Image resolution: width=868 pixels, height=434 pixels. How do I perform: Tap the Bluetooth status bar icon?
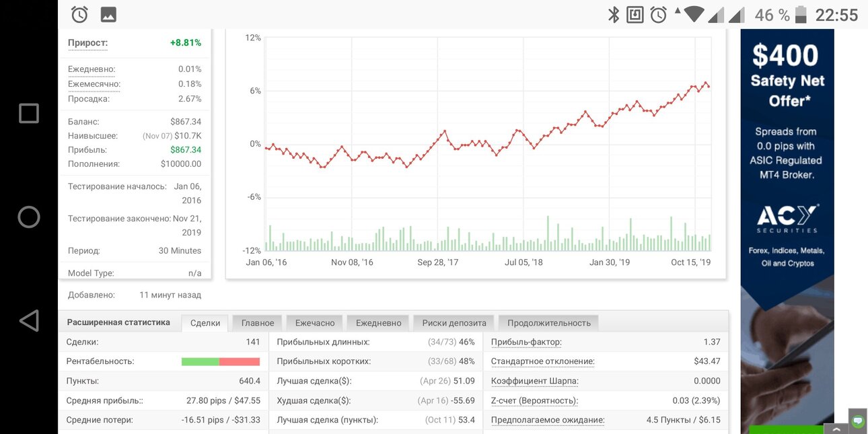tap(614, 14)
